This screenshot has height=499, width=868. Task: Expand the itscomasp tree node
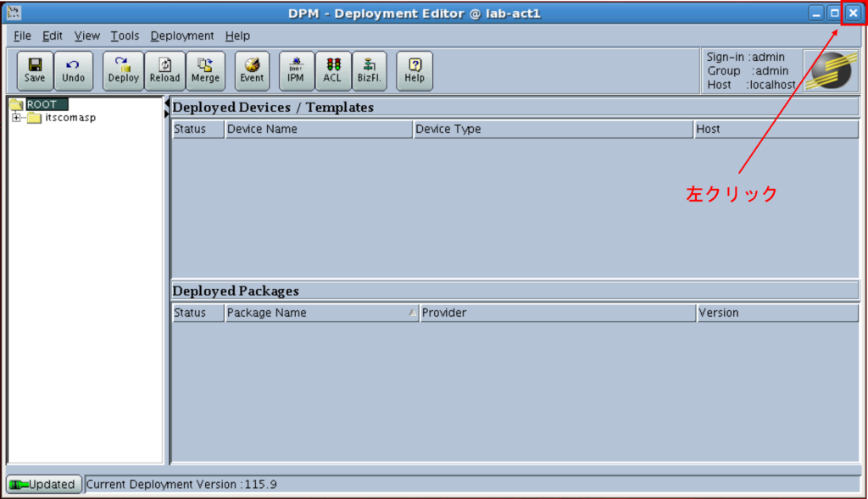click(x=16, y=117)
